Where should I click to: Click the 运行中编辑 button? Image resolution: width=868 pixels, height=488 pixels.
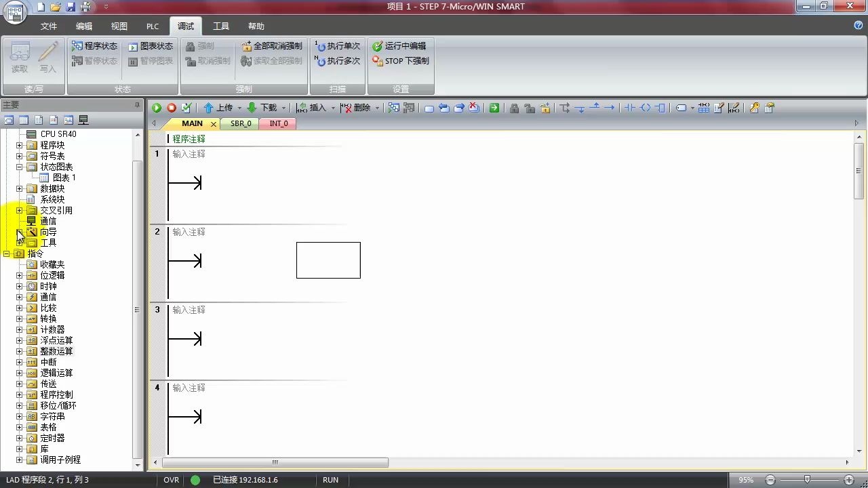coord(399,46)
